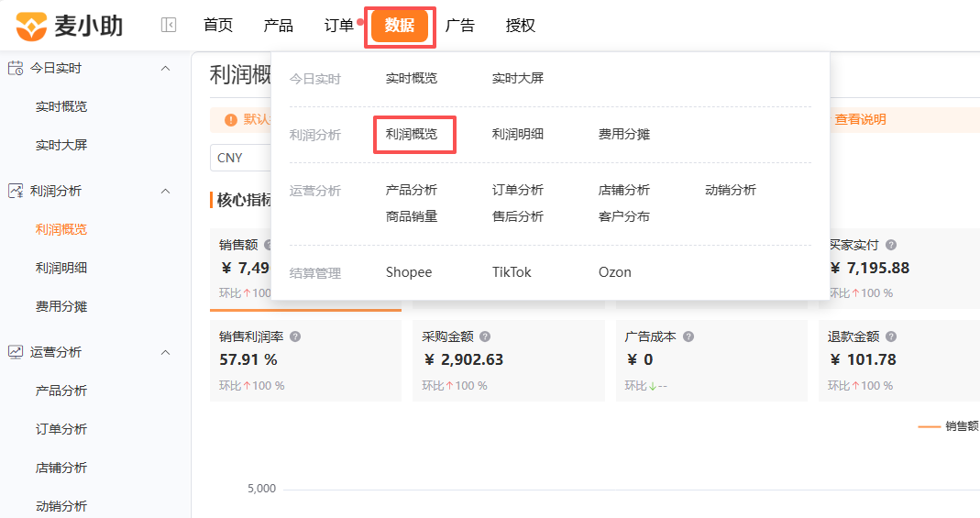Collapse the 运营分析 sidebar section chevron

[166, 352]
